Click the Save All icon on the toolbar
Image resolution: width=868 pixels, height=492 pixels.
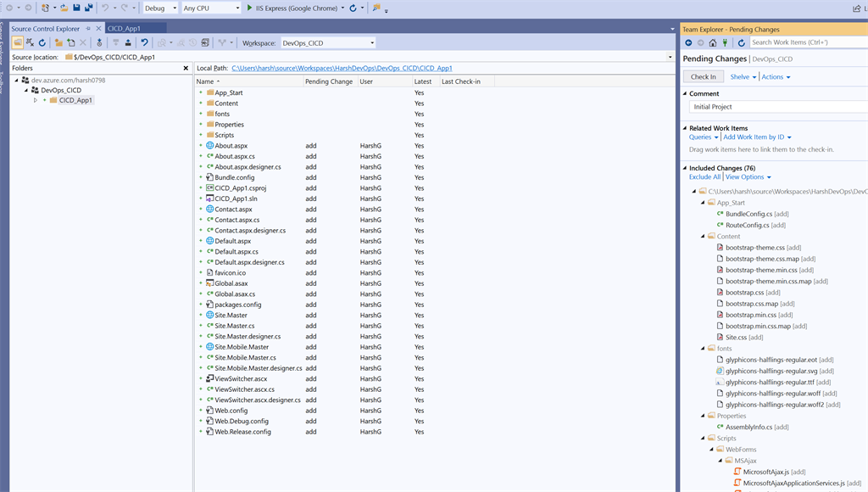pyautogui.click(x=89, y=8)
